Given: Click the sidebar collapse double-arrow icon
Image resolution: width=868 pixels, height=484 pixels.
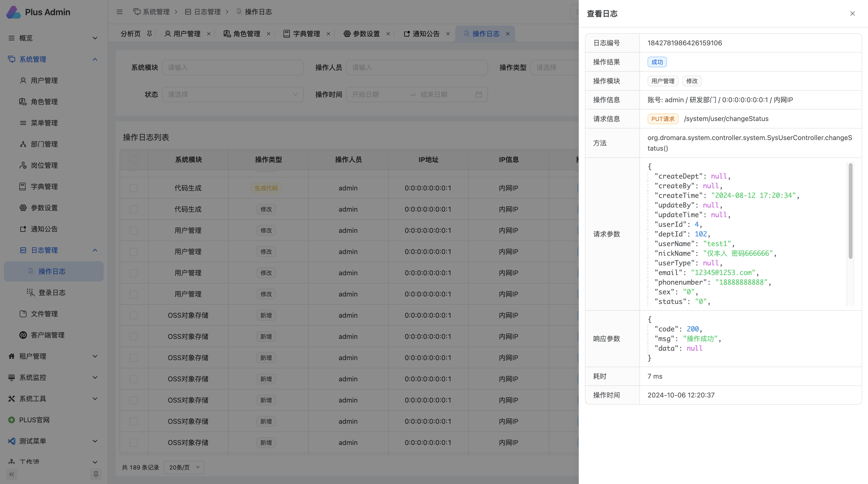Looking at the screenshot, I should tap(12, 474).
